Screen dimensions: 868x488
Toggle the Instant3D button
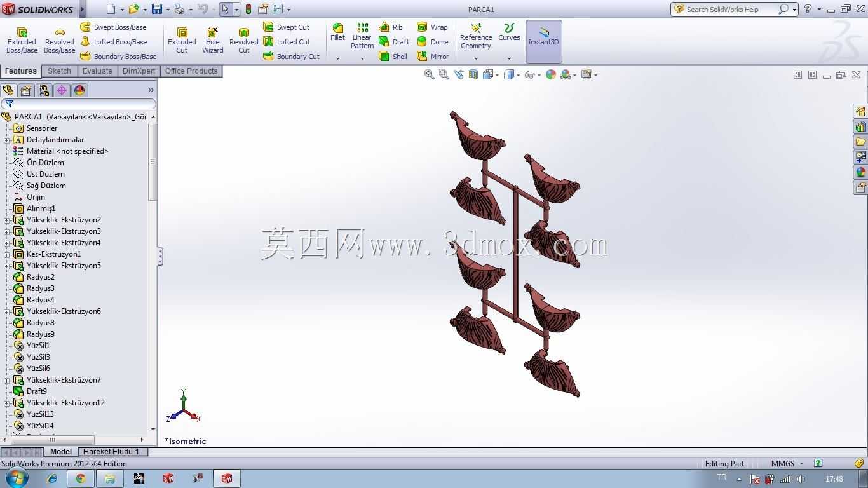click(x=543, y=41)
